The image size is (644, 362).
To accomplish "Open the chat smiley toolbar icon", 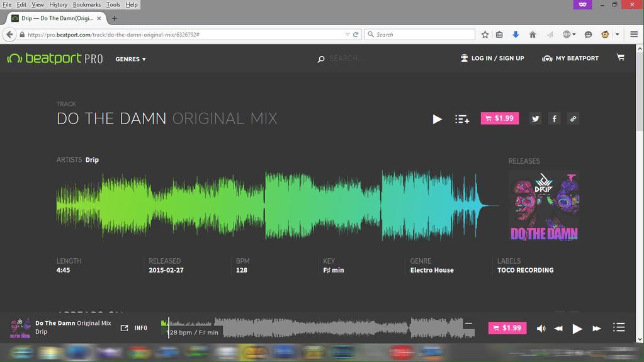I will click(x=588, y=35).
